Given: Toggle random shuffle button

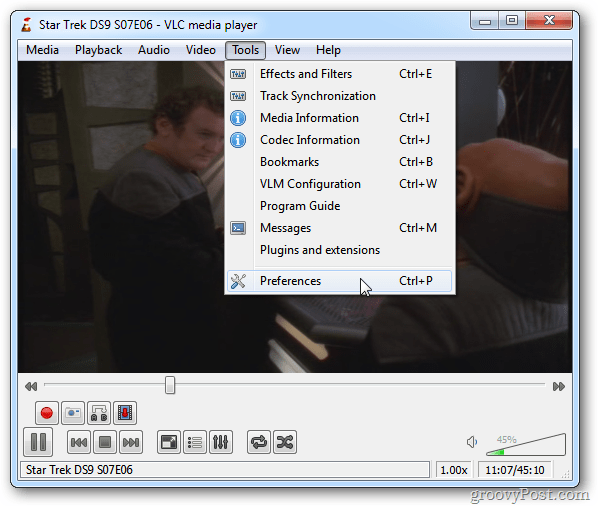Looking at the screenshot, I should (285, 442).
